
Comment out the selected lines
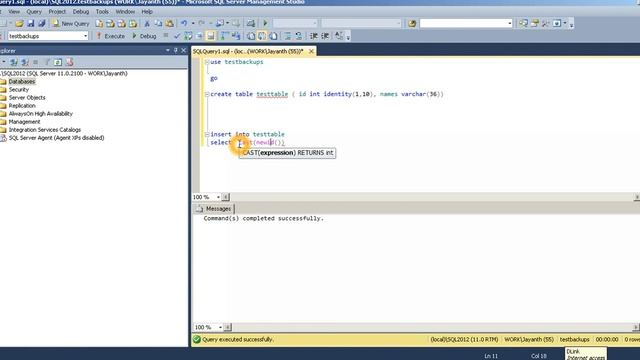287,36
